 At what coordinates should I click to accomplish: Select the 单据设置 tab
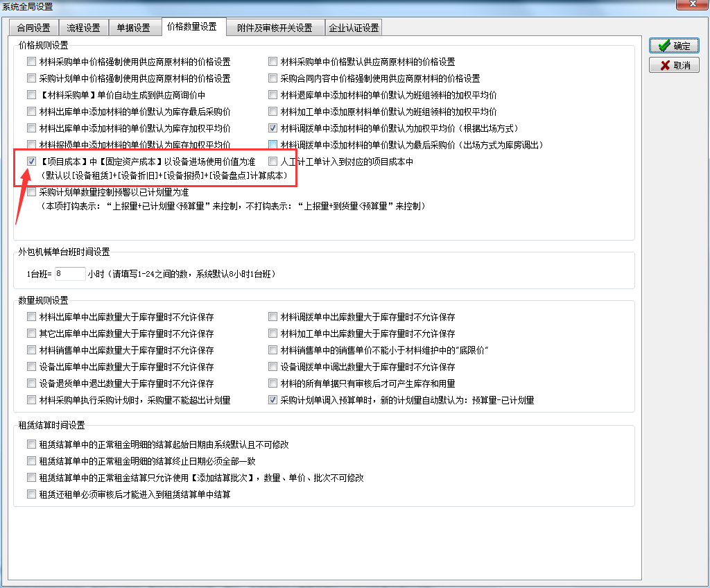pyautogui.click(x=133, y=28)
